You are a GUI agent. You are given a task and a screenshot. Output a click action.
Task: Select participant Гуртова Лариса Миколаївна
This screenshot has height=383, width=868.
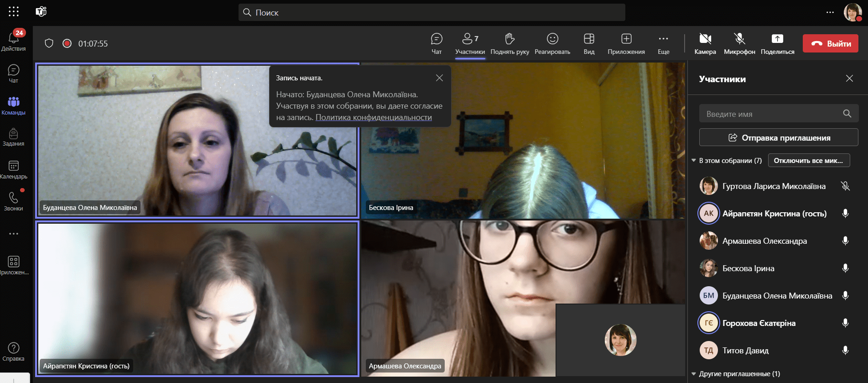(x=774, y=186)
